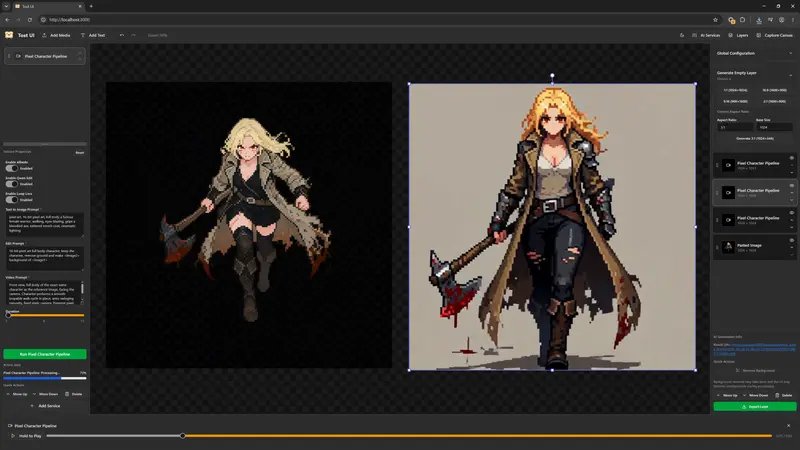Click the Generate 1:1 layer button

pos(755,138)
